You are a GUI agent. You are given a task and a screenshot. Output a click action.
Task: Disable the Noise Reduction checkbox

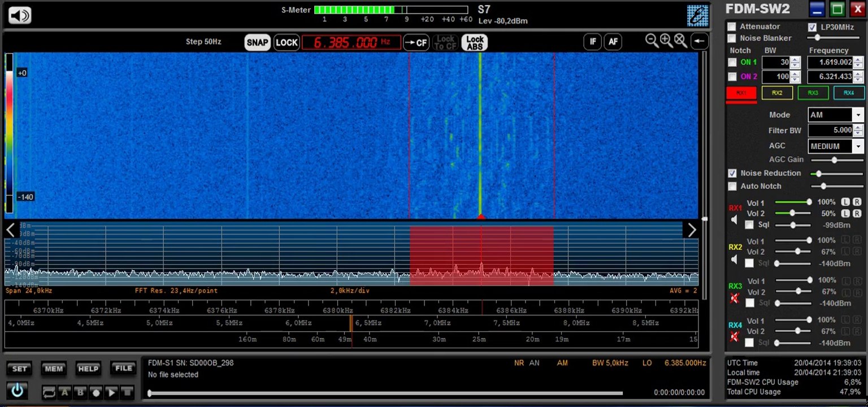(x=732, y=173)
